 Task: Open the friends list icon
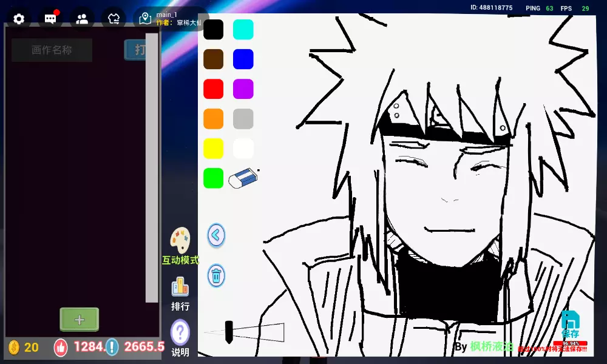click(x=82, y=19)
